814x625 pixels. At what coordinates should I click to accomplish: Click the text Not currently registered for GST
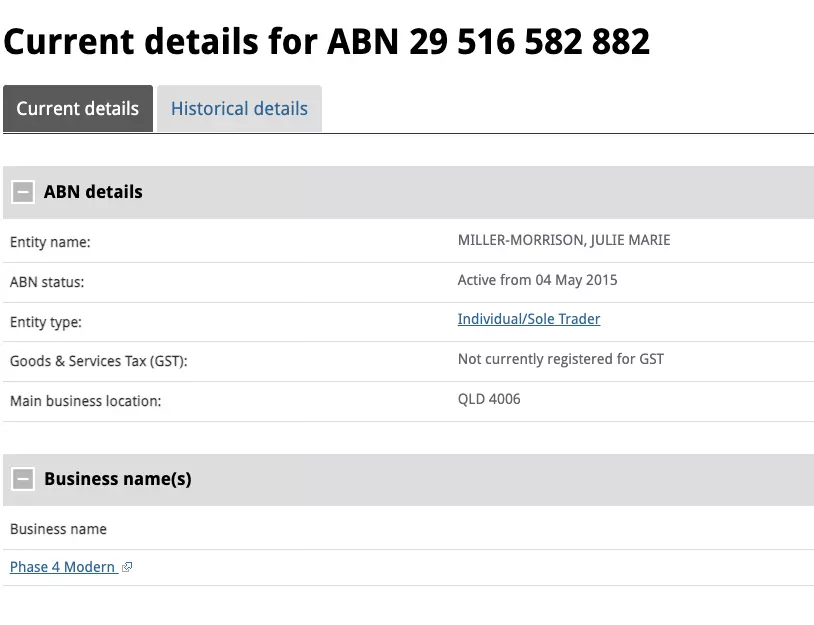pyautogui.click(x=561, y=359)
